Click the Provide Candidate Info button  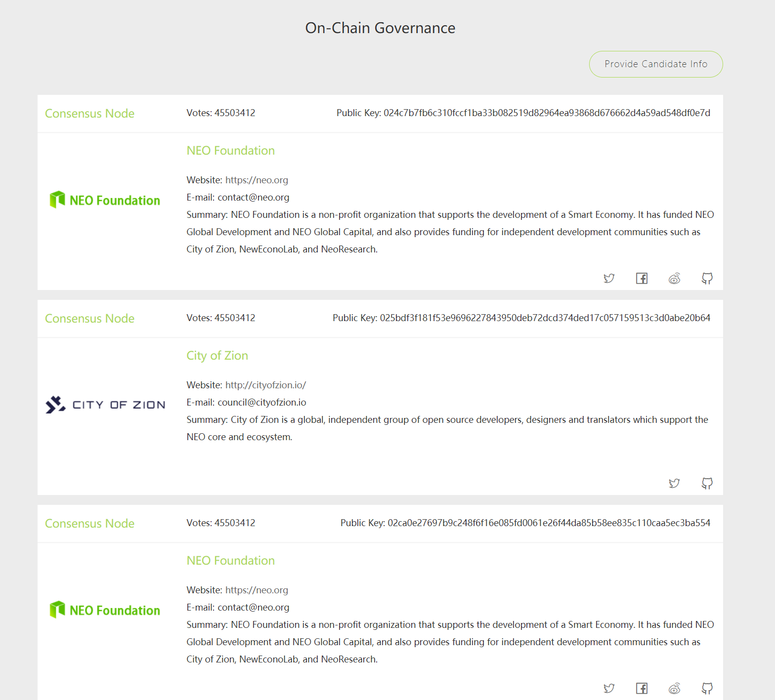[x=656, y=64]
